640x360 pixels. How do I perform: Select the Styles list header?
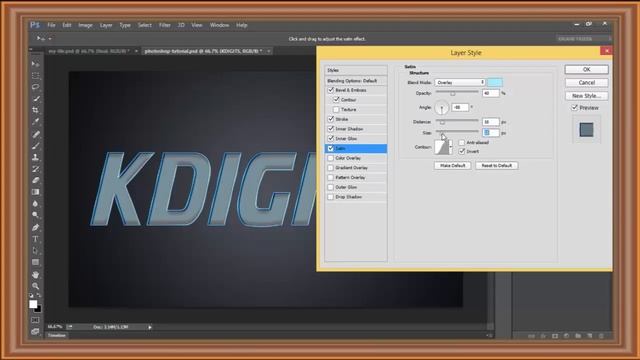[356, 70]
